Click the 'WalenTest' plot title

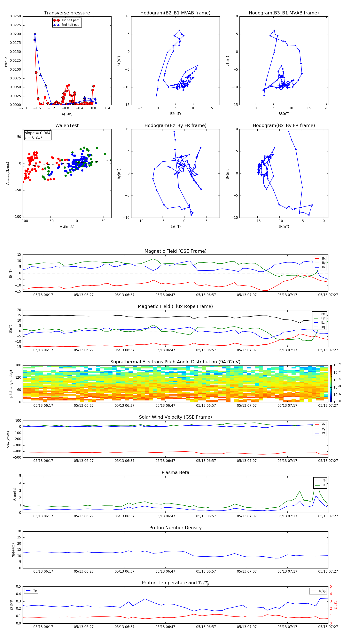(x=67, y=125)
